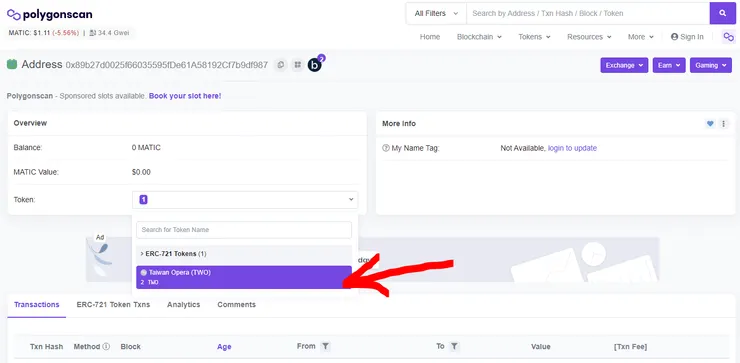This screenshot has height=363, width=740.
Task: Filter the From column with funnel icon
Action: pos(325,346)
